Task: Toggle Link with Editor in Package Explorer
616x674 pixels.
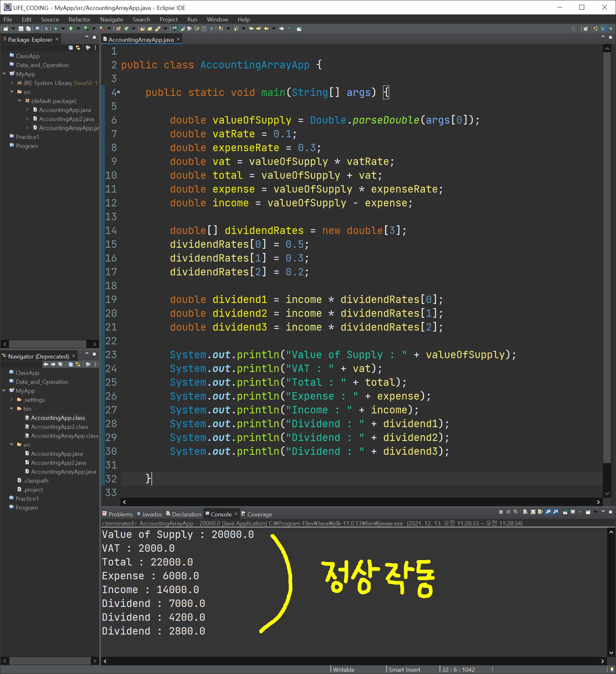Action: click(x=78, y=48)
